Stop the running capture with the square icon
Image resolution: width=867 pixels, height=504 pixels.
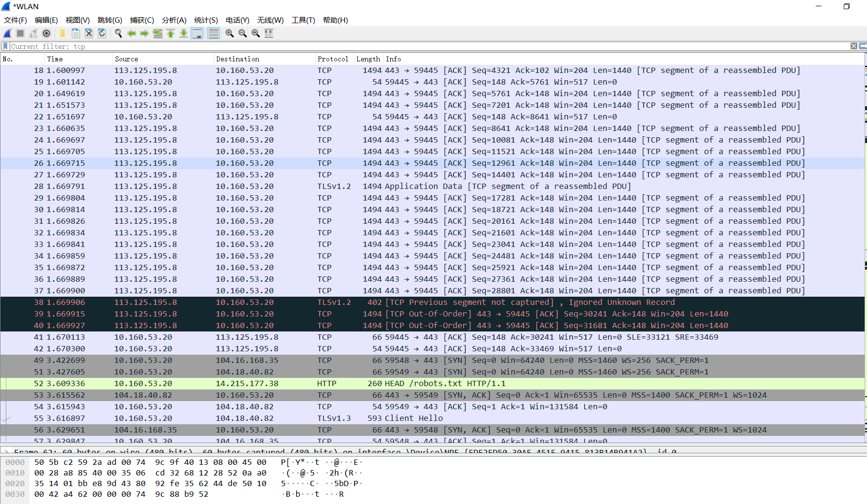coord(20,33)
